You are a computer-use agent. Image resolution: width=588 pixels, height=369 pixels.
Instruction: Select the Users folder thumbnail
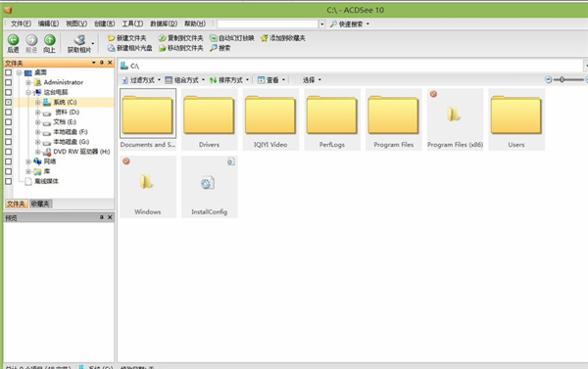pyautogui.click(x=516, y=119)
